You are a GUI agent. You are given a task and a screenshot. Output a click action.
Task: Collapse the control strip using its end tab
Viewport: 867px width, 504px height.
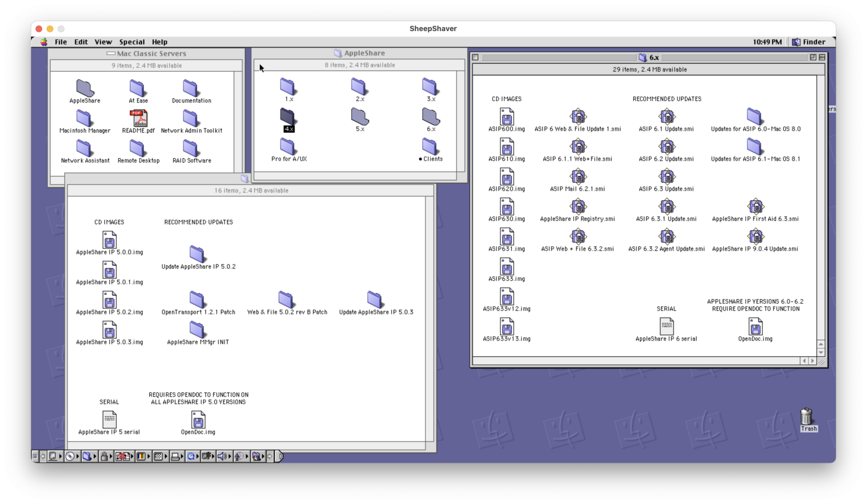pos(279,456)
